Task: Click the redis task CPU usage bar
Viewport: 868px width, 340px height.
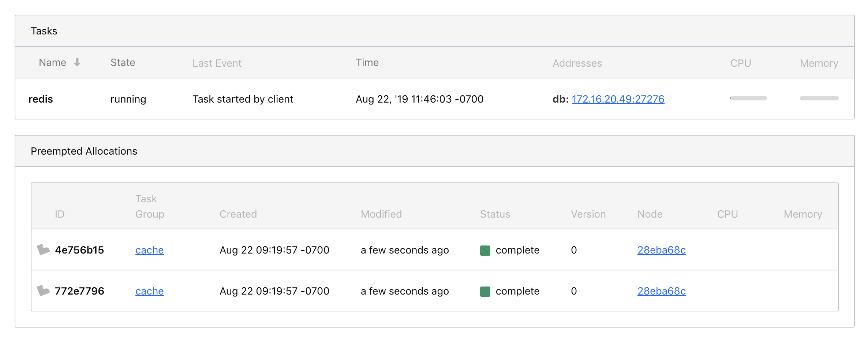Action: click(x=748, y=98)
